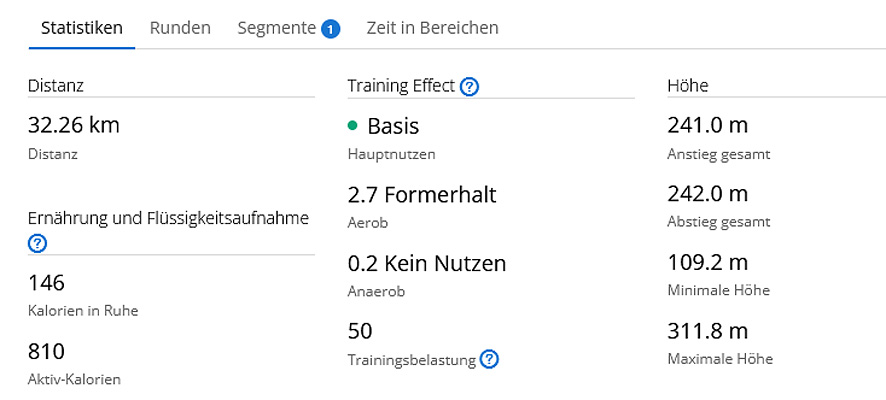Click the green Basis status dot
Screen dimensions: 886x400
click(x=353, y=126)
